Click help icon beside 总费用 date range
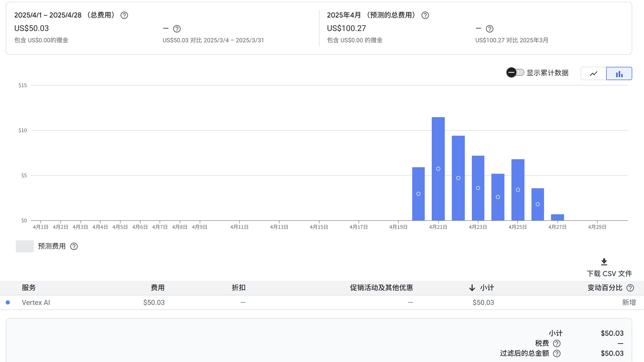 124,16
